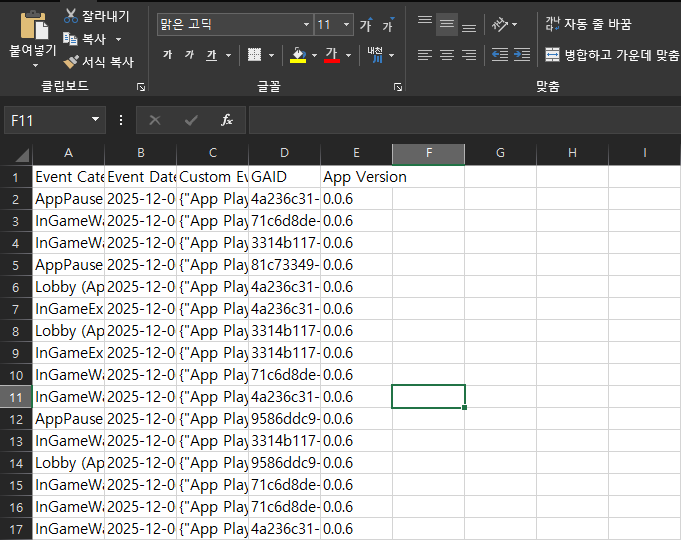Image resolution: width=681 pixels, height=540 pixels.
Task: Align text right
Action: click(469, 55)
